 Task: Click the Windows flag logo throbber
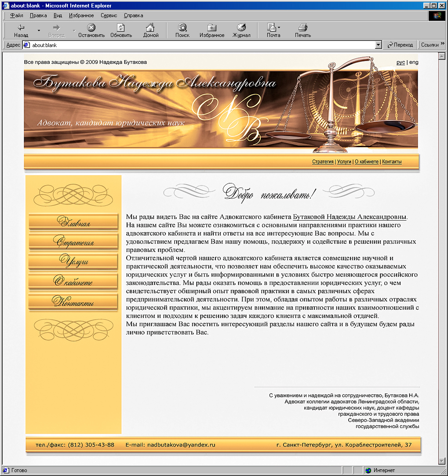tap(437, 15)
